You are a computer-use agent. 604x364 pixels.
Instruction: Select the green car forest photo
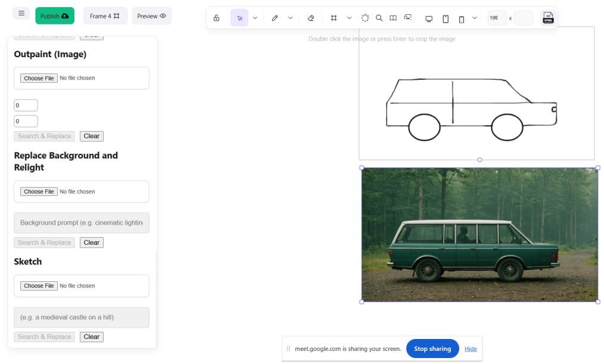(480, 235)
